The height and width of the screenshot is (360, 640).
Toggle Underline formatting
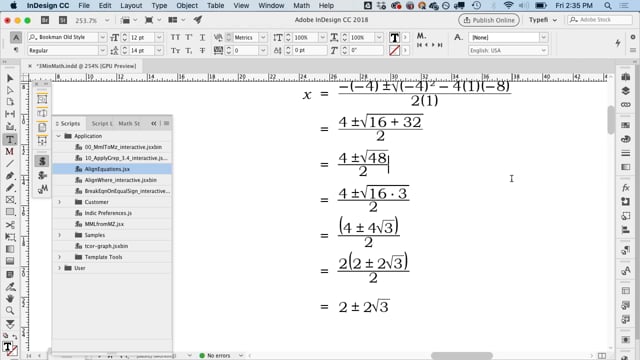[202, 37]
